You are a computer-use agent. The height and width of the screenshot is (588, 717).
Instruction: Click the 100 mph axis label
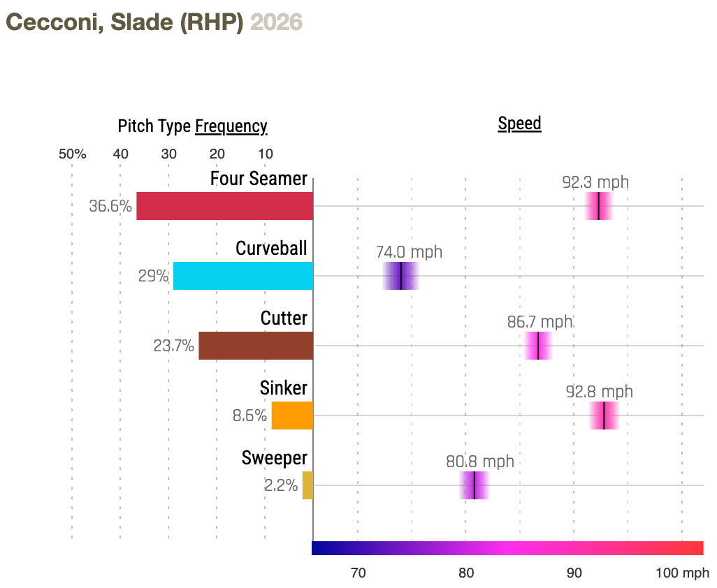pyautogui.click(x=682, y=573)
